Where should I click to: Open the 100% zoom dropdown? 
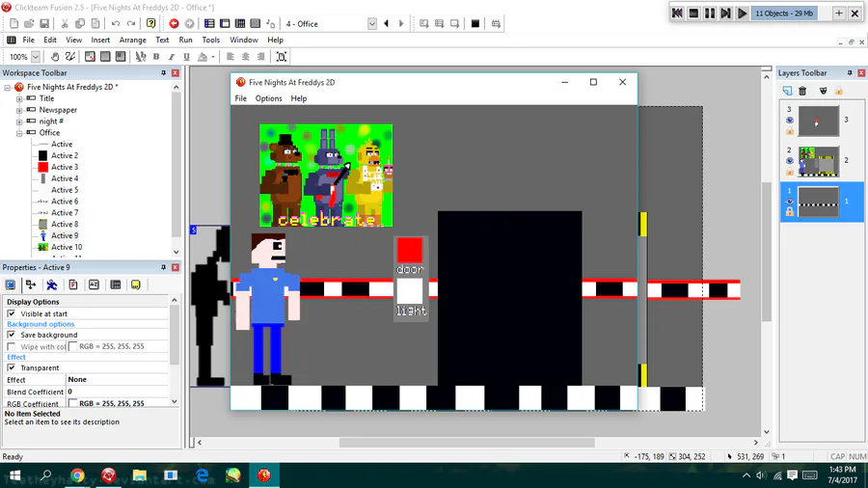tap(36, 57)
